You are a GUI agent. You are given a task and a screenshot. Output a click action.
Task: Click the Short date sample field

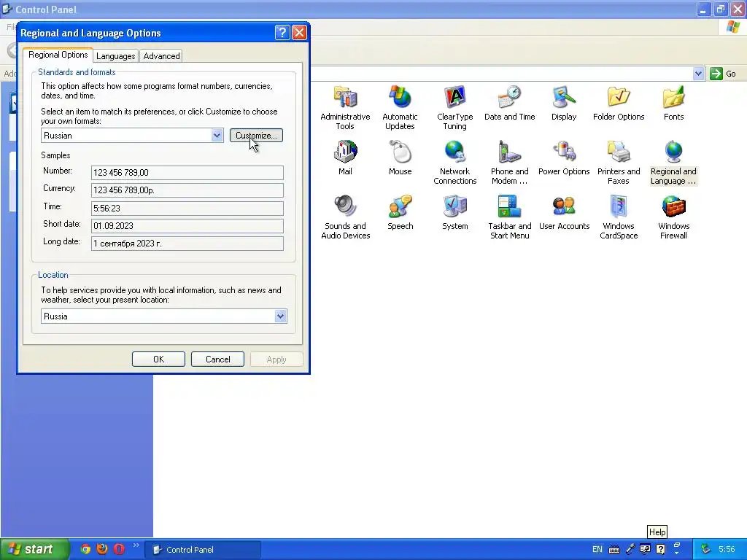(x=187, y=226)
